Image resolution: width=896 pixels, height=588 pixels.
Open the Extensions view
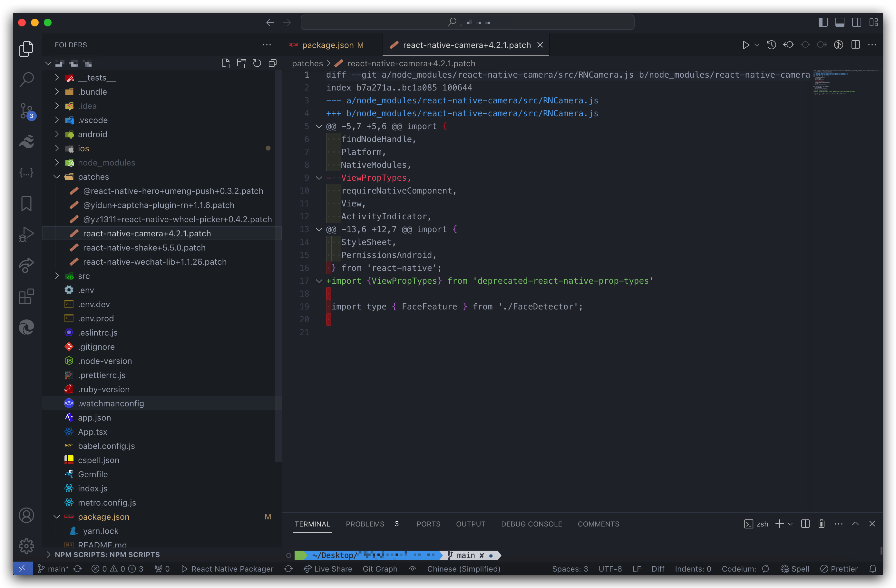pos(26,297)
